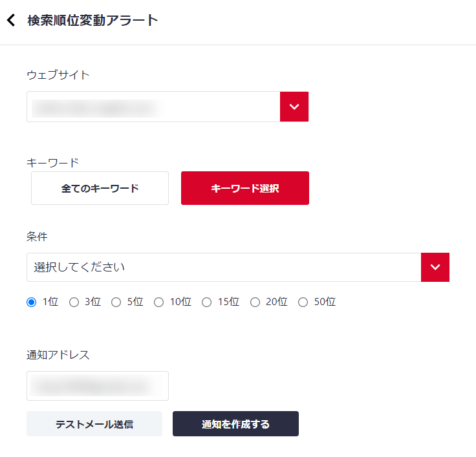The width and height of the screenshot is (476, 457).
Task: Select the 10位 radio button
Action: coord(158,303)
